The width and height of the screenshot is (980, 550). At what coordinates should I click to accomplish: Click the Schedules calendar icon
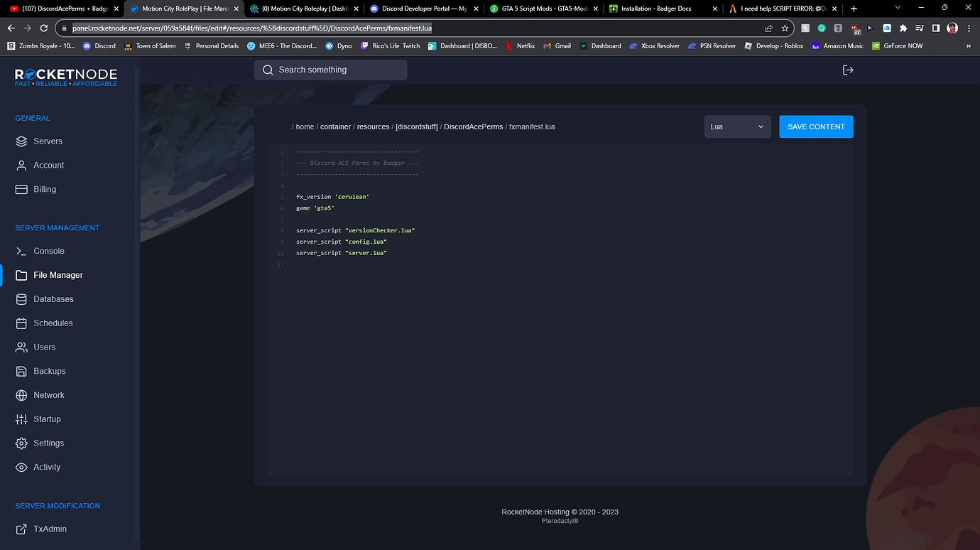pyautogui.click(x=21, y=323)
